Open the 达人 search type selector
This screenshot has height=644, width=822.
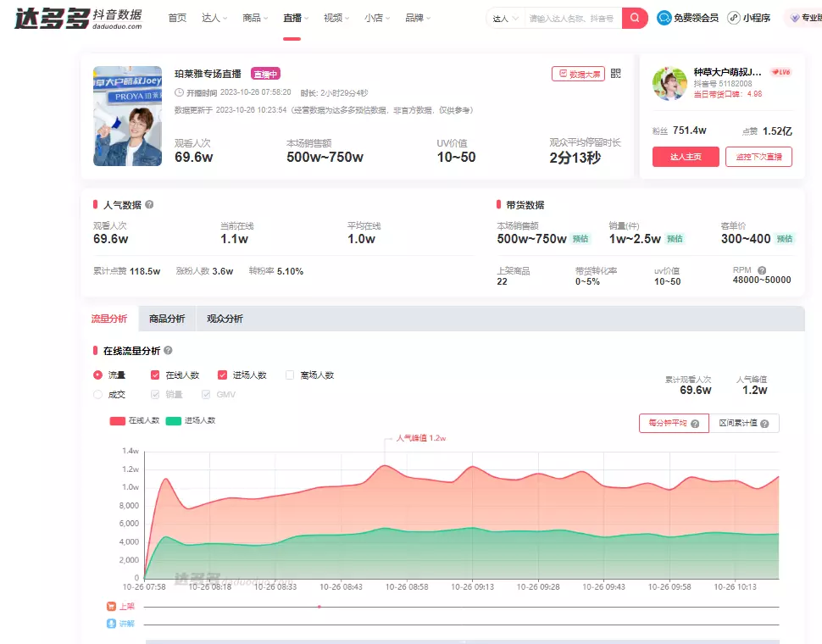tap(505, 18)
